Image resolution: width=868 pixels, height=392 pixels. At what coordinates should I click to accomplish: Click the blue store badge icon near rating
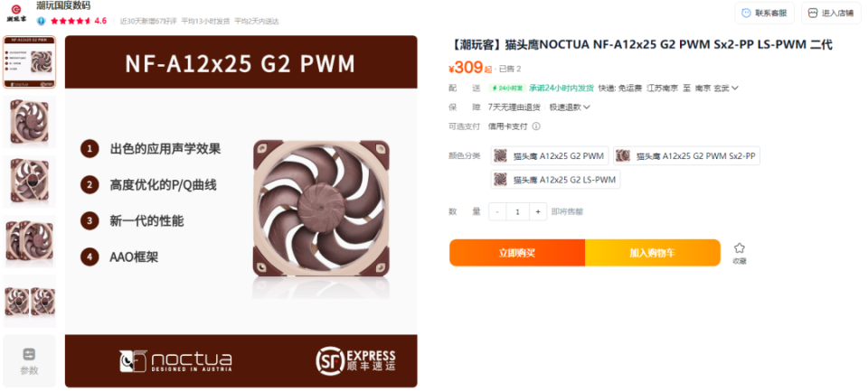click(x=41, y=21)
